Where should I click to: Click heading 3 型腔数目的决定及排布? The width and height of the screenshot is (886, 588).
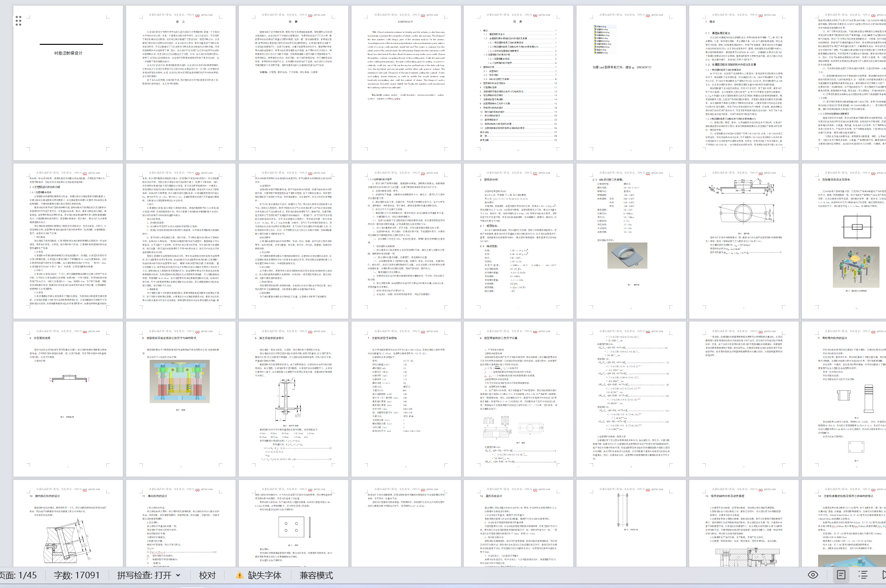pos(834,180)
